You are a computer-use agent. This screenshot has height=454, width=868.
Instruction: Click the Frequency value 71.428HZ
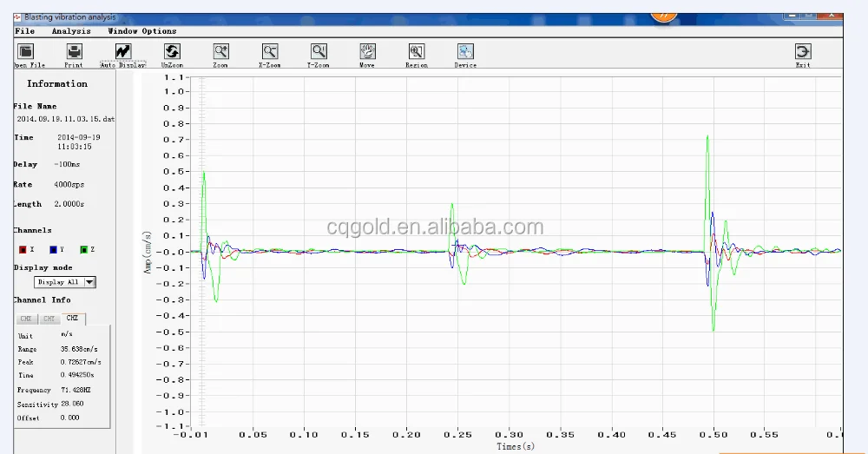click(76, 391)
